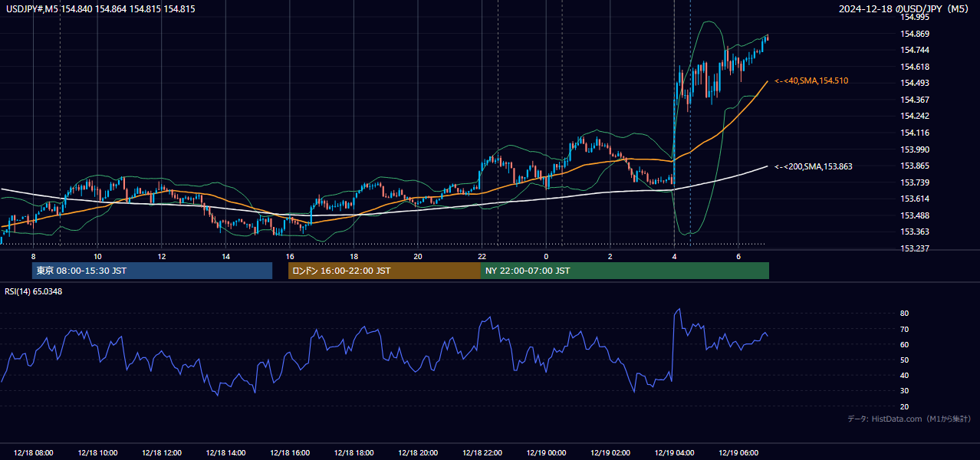
Task: Click the '2024-12-18 のUSD/JPY (M5)' chart title
Action: [904, 8]
